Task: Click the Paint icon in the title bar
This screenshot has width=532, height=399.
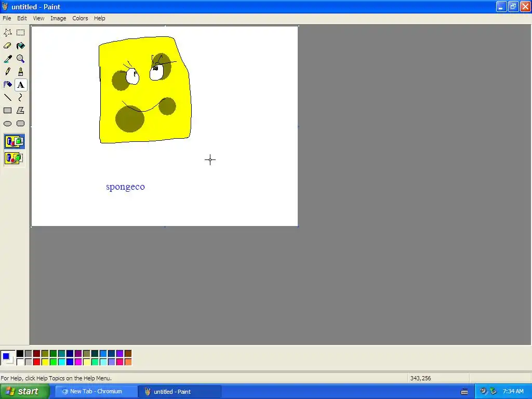Action: [5, 6]
